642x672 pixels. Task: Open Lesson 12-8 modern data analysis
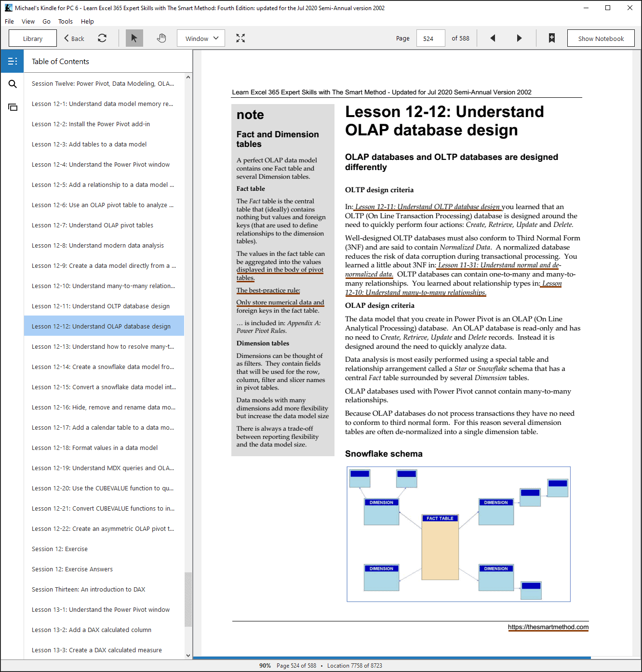(104, 245)
